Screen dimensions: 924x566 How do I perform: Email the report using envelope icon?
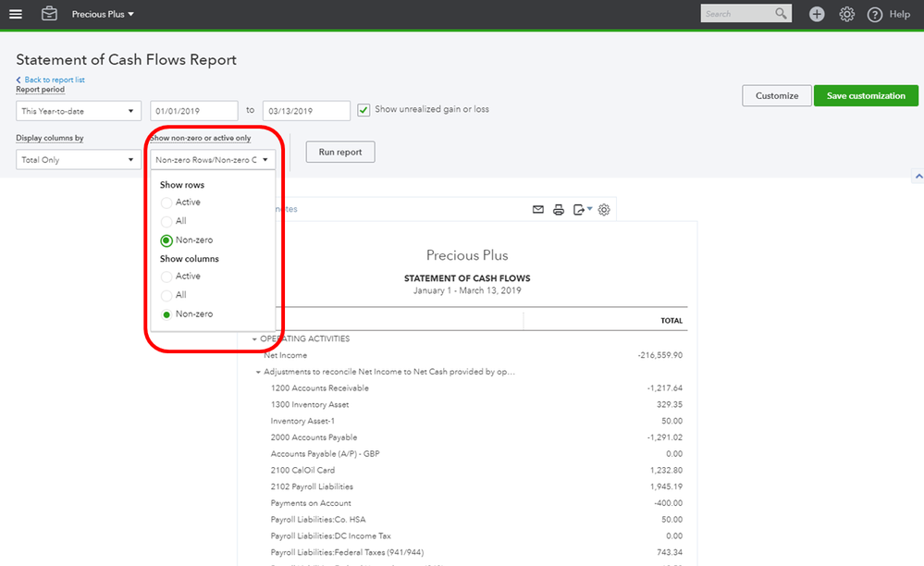[x=538, y=210]
